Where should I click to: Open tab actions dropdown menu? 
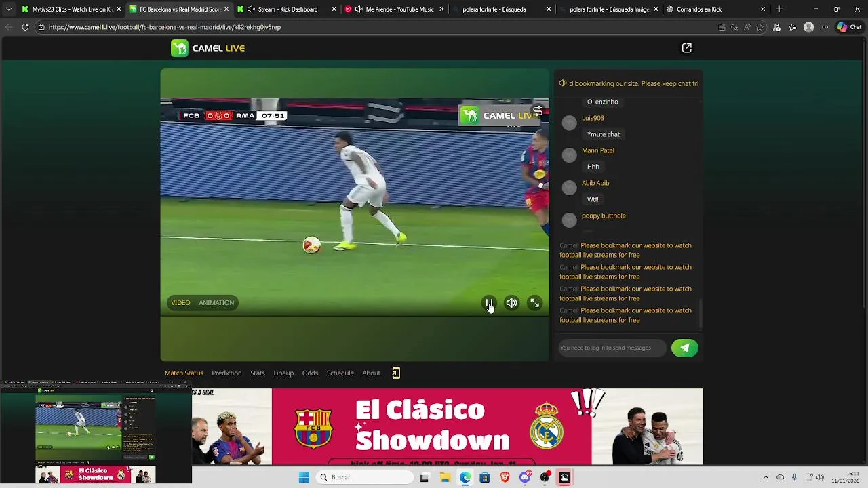tap(8, 9)
